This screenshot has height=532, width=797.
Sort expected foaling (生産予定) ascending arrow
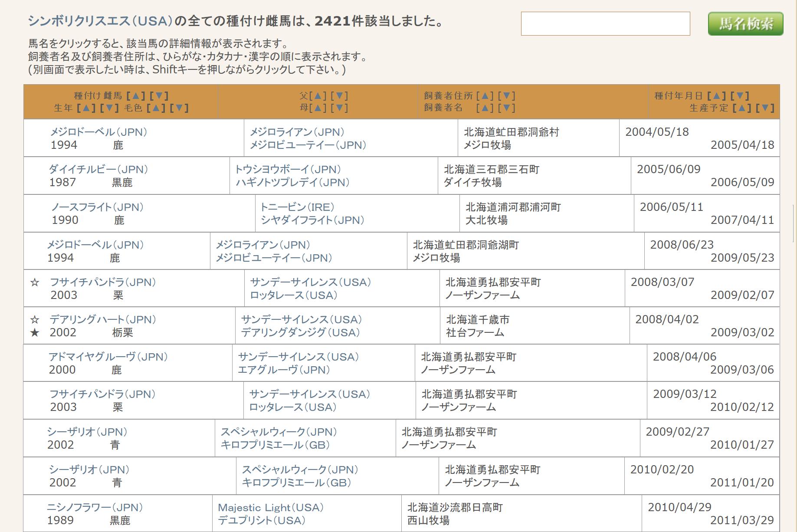[741, 108]
